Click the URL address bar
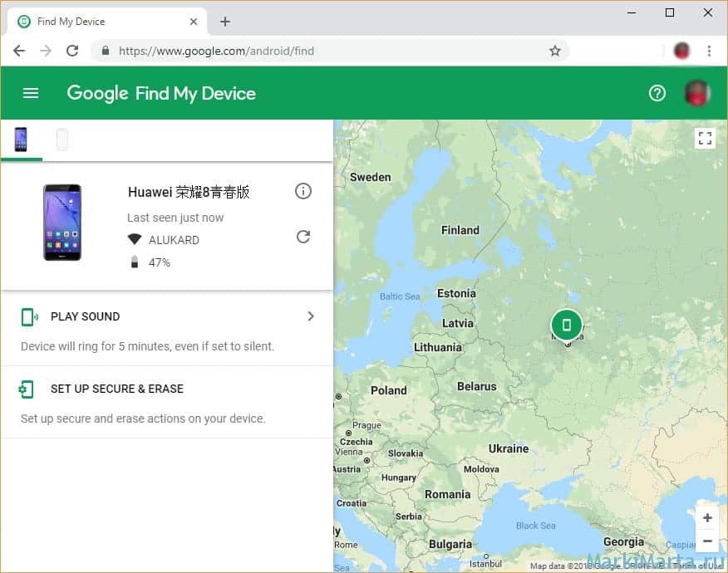 tap(332, 51)
